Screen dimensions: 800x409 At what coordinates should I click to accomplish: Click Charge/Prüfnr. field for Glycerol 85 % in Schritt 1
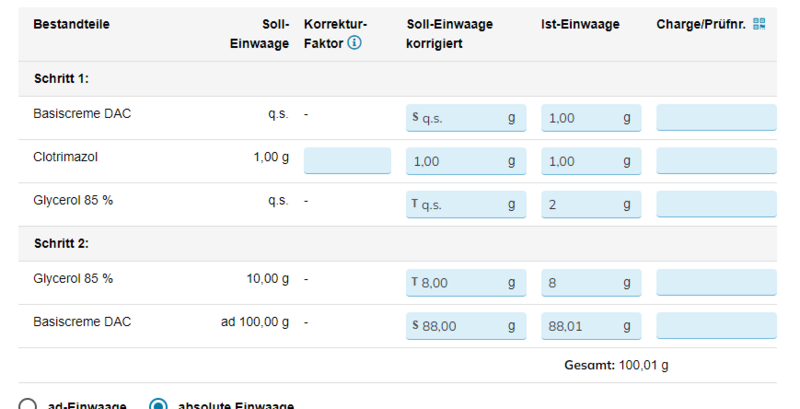pos(716,204)
